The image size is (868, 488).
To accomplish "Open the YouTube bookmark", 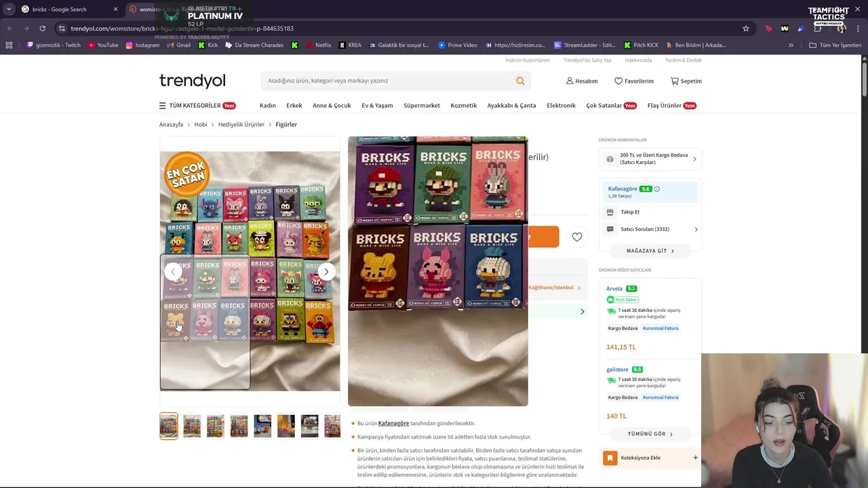I will pyautogui.click(x=103, y=45).
